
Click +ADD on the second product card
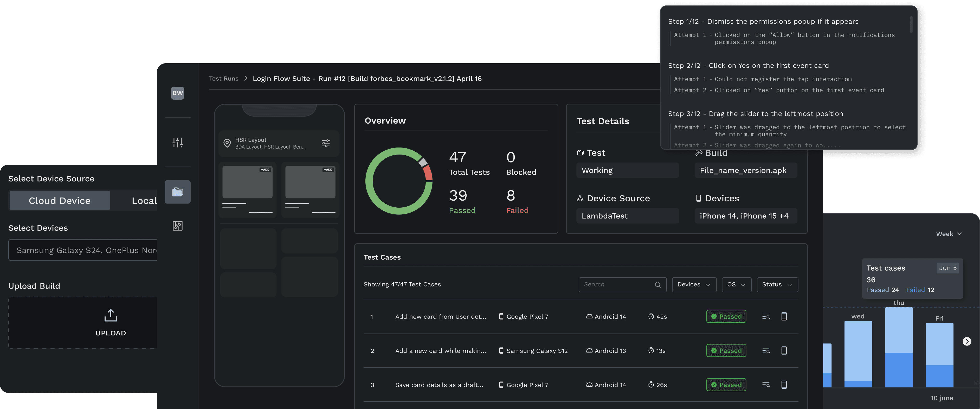[328, 170]
